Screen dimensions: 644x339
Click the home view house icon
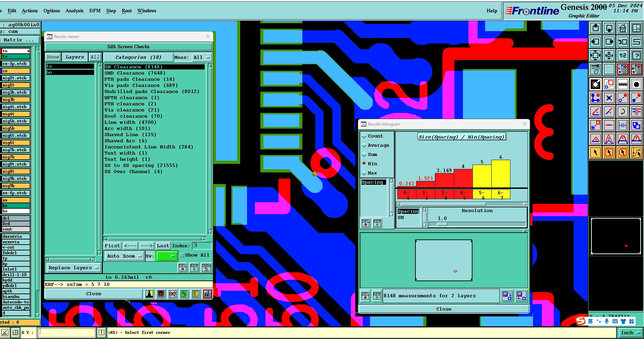click(x=623, y=28)
